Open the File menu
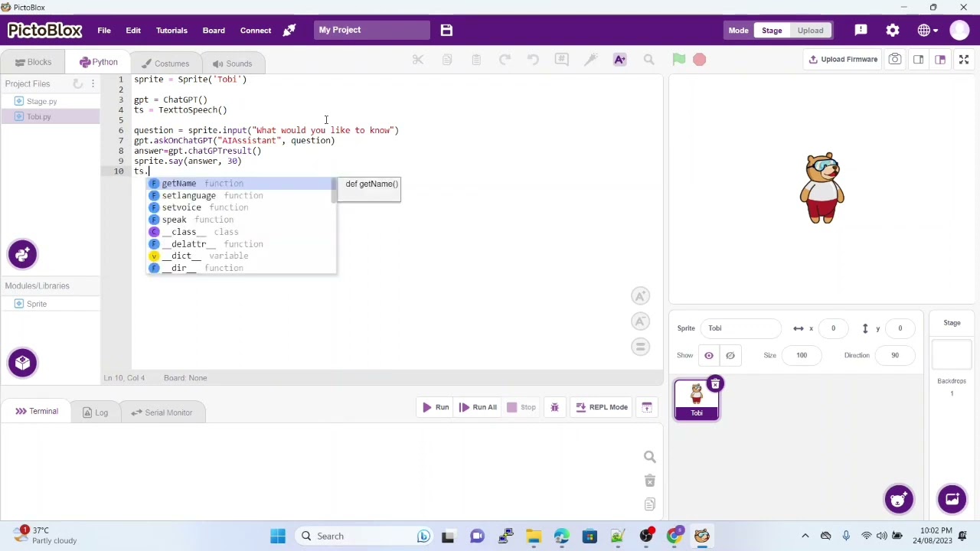 104,31
